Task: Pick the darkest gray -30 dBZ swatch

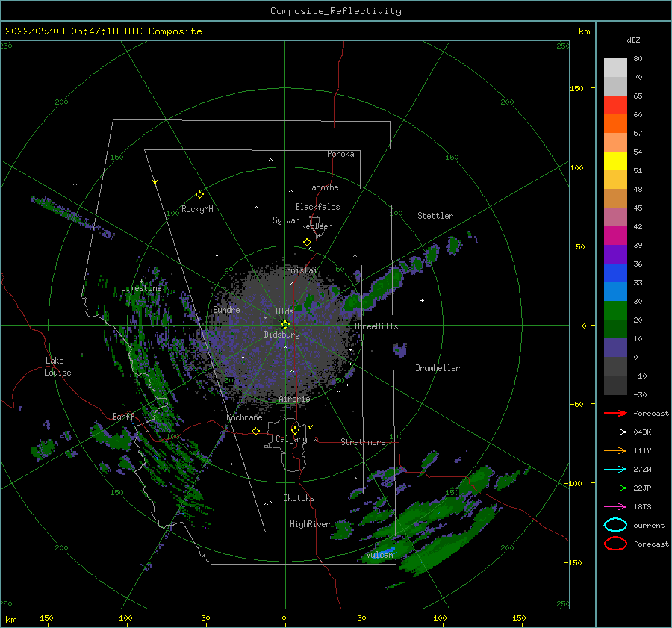Action: [615, 385]
